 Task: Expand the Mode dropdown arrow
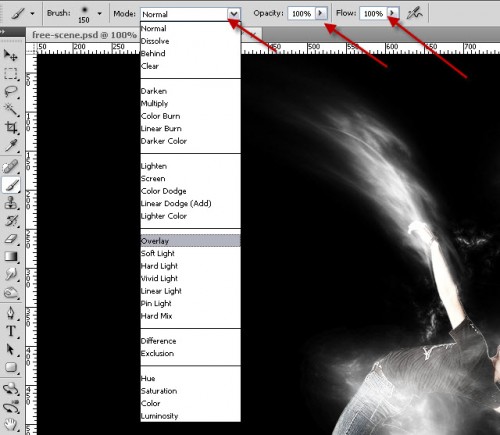tap(234, 14)
